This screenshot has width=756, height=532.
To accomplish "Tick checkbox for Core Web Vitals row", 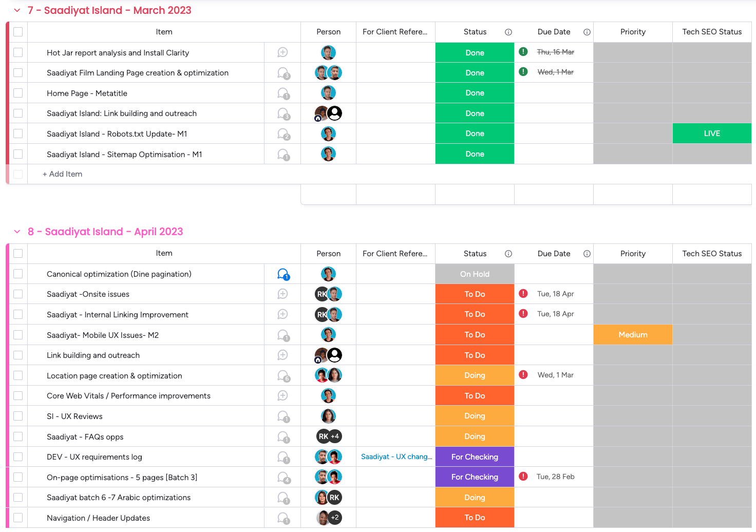I will point(18,396).
